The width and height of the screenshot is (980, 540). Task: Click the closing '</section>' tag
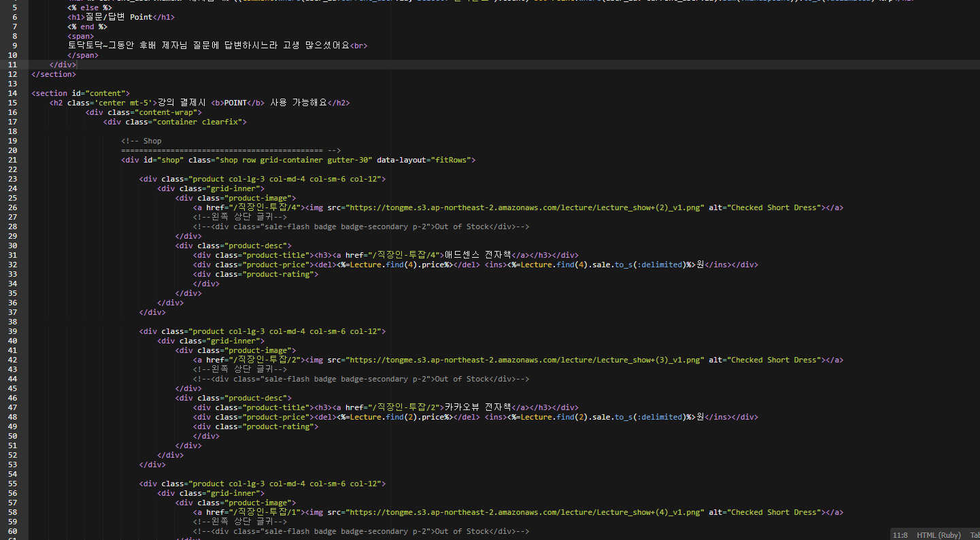54,74
